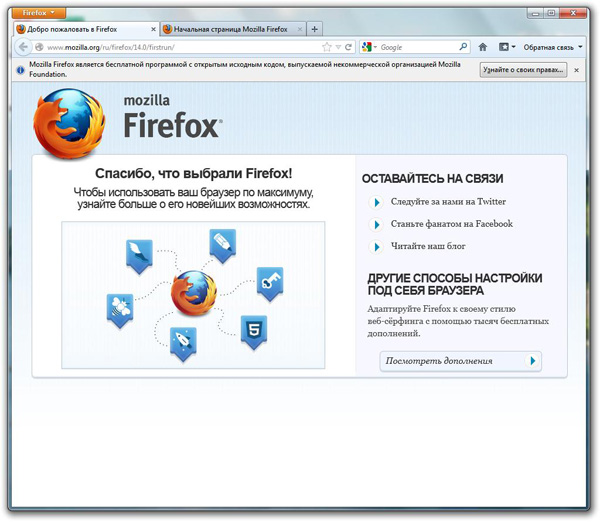Click the search magnifier icon
The width and height of the screenshot is (600, 522).
463,47
